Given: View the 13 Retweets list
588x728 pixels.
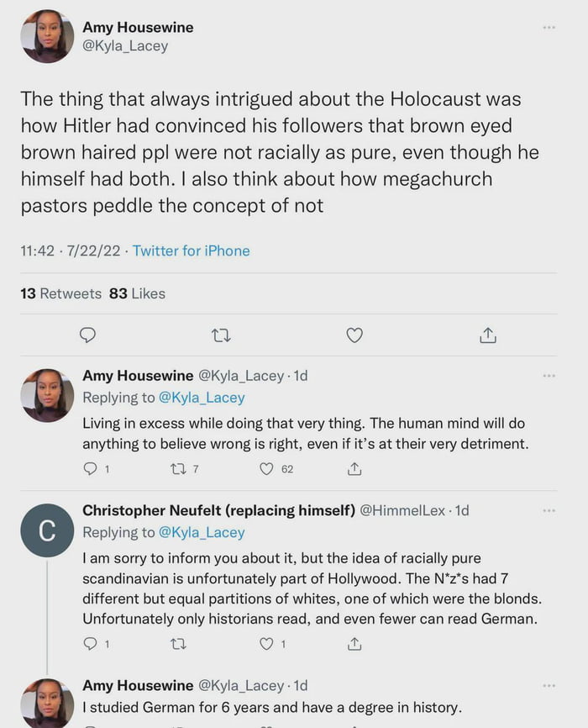Looking at the screenshot, I should (x=60, y=293).
